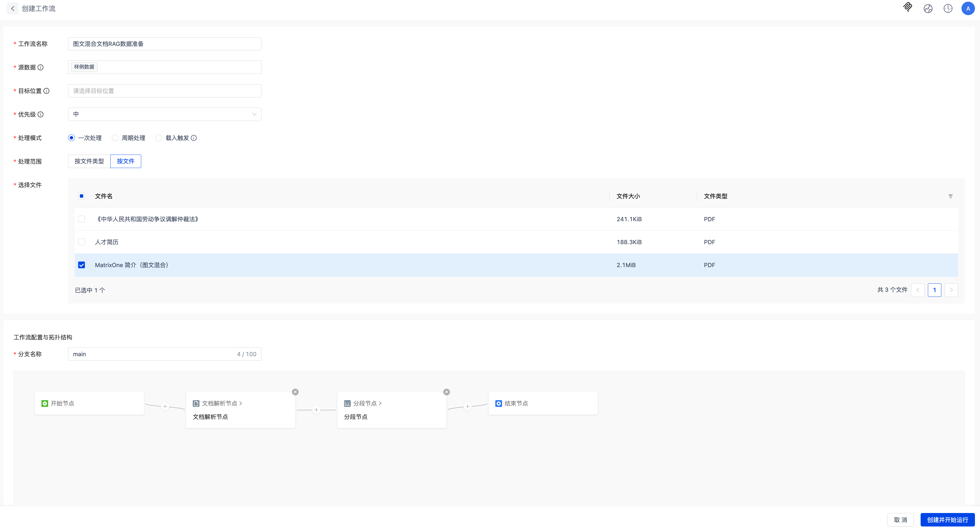Click the back arrow beside 创建工作流

13,8
